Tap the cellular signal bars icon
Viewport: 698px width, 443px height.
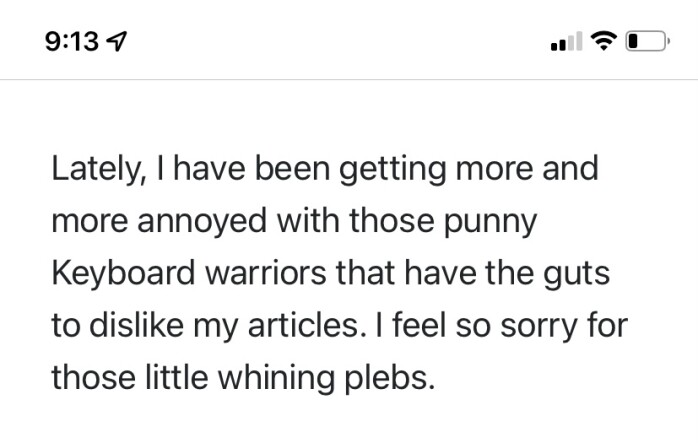coord(566,41)
